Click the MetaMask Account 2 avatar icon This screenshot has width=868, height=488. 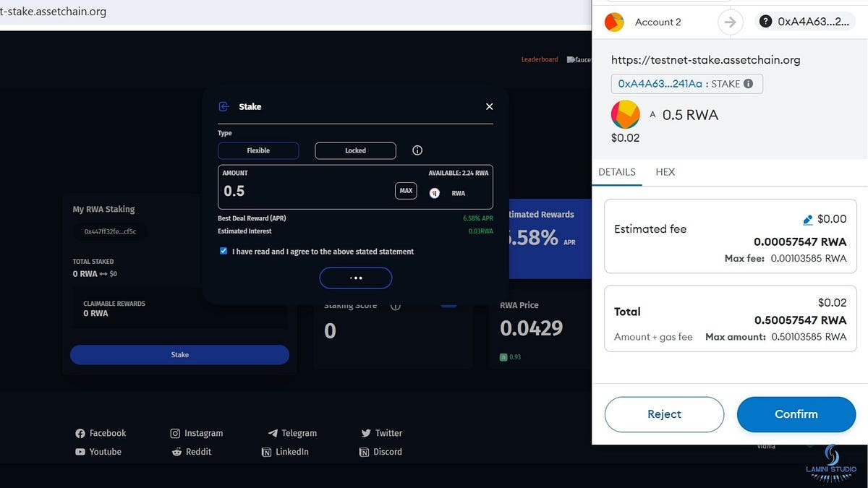pyautogui.click(x=614, y=22)
